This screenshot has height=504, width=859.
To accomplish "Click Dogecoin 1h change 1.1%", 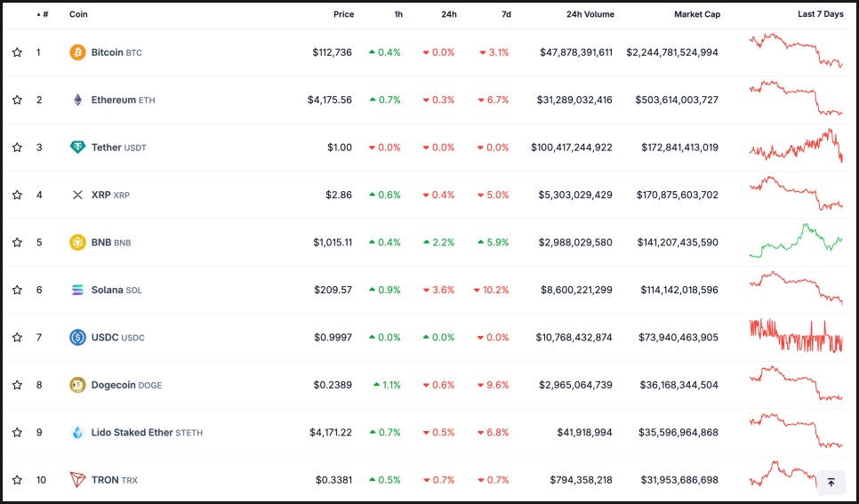I will (387, 385).
